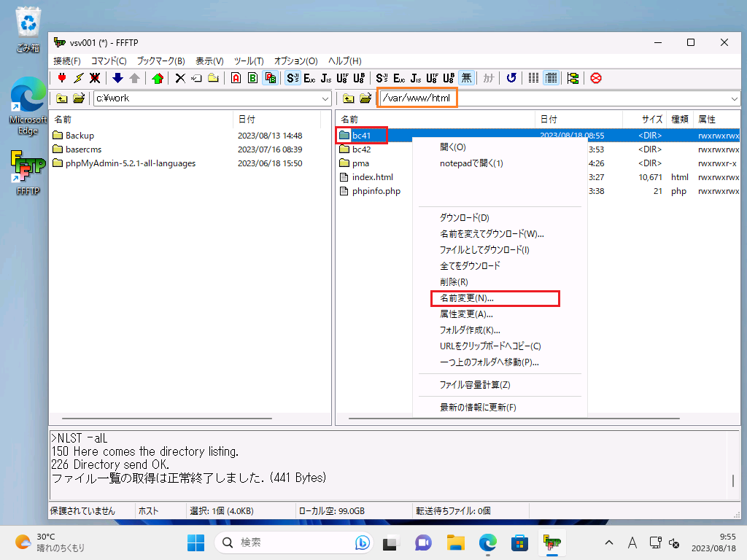The image size is (747, 560).
Task: Click the green Mirror Upload arrow icon
Action: (x=158, y=78)
